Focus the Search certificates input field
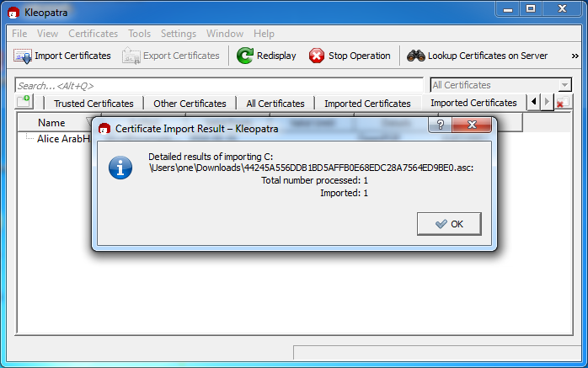588x368 pixels. click(x=219, y=85)
